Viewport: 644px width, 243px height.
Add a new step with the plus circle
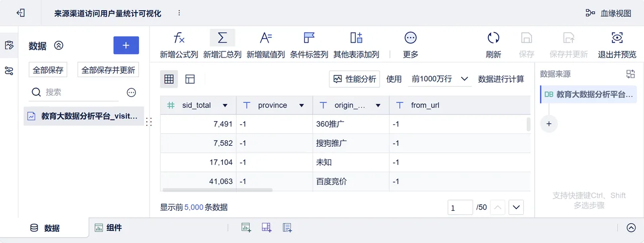(x=549, y=124)
